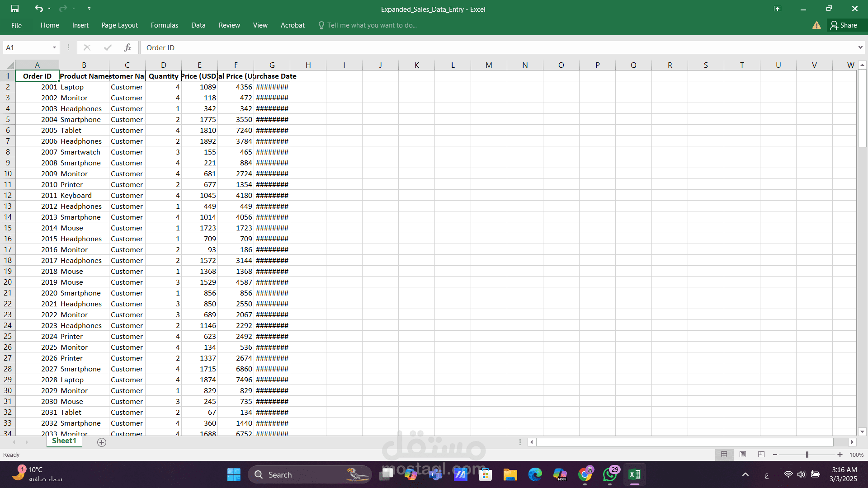Click the Wi-Fi network tray icon

click(x=788, y=474)
